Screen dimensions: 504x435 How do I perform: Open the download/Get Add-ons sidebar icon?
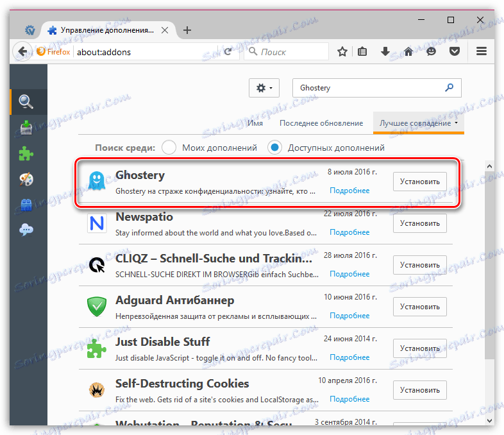[26, 128]
